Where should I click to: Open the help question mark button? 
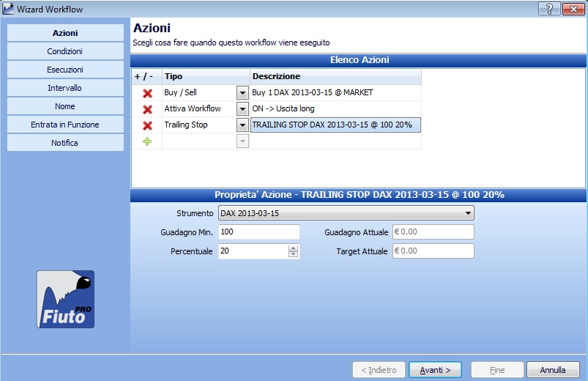click(x=549, y=9)
